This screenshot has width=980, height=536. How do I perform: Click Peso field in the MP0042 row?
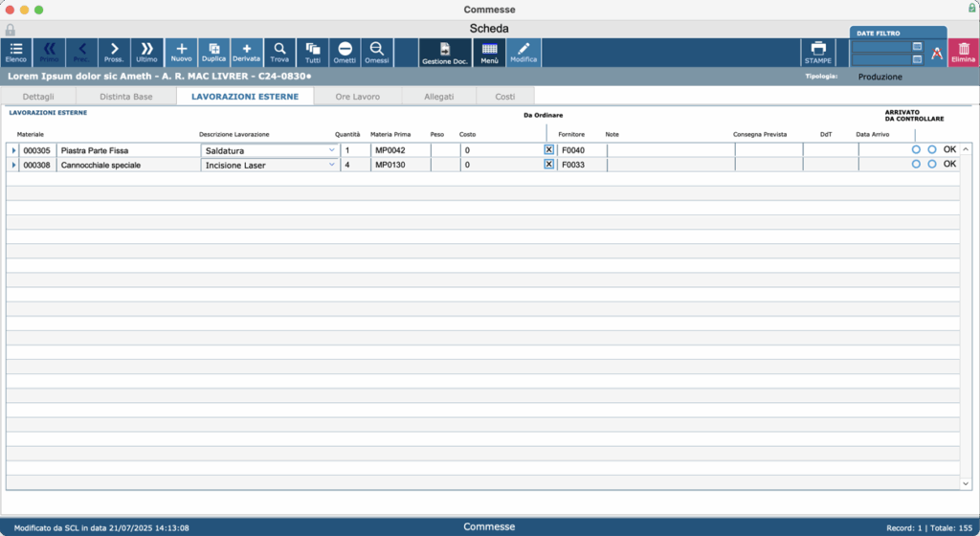coord(445,150)
